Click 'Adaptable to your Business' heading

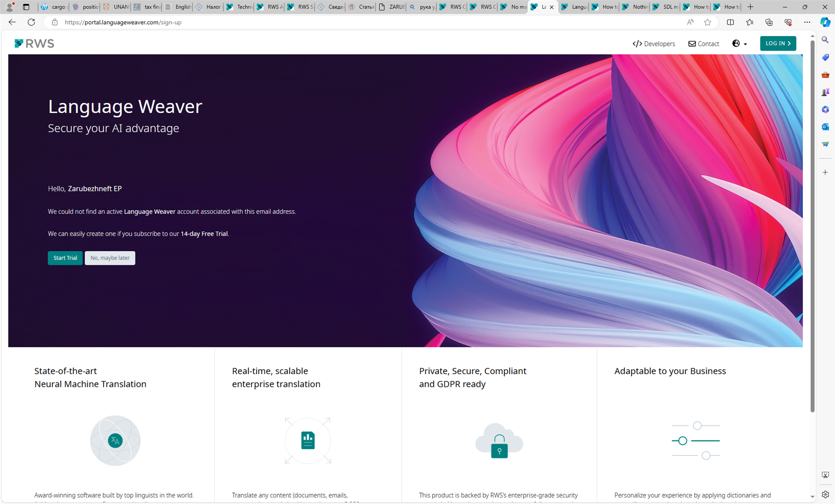pos(670,371)
